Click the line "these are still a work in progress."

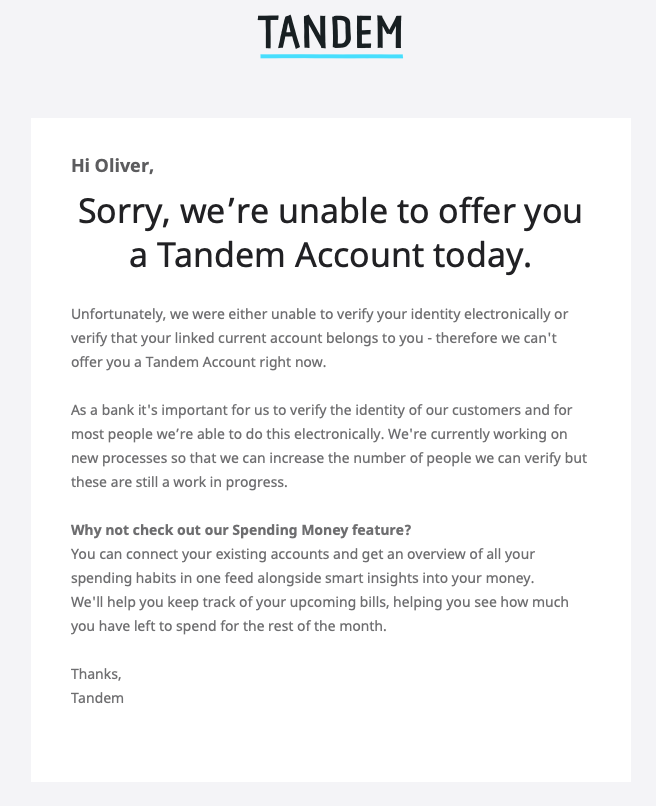tap(179, 482)
